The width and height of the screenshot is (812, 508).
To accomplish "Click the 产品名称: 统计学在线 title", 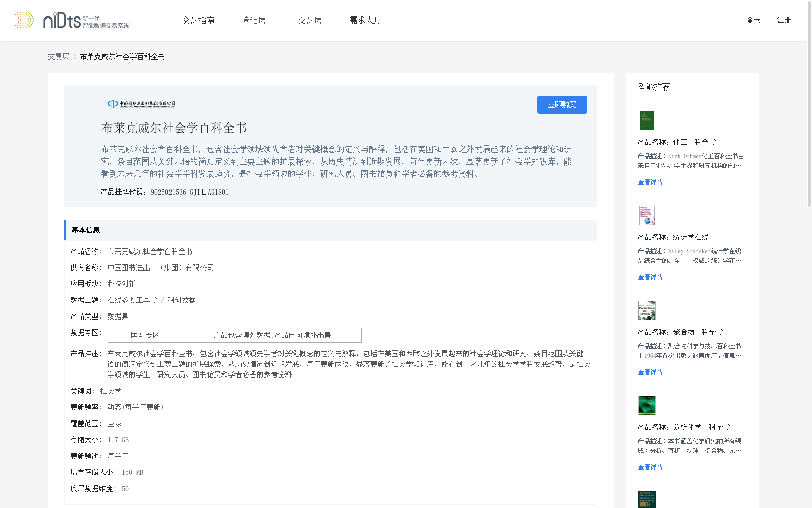I will point(673,237).
